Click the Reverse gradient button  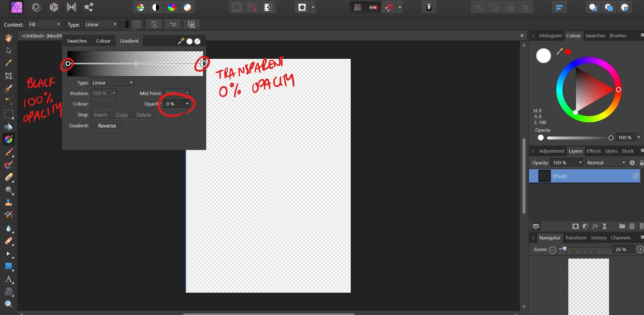click(x=107, y=126)
